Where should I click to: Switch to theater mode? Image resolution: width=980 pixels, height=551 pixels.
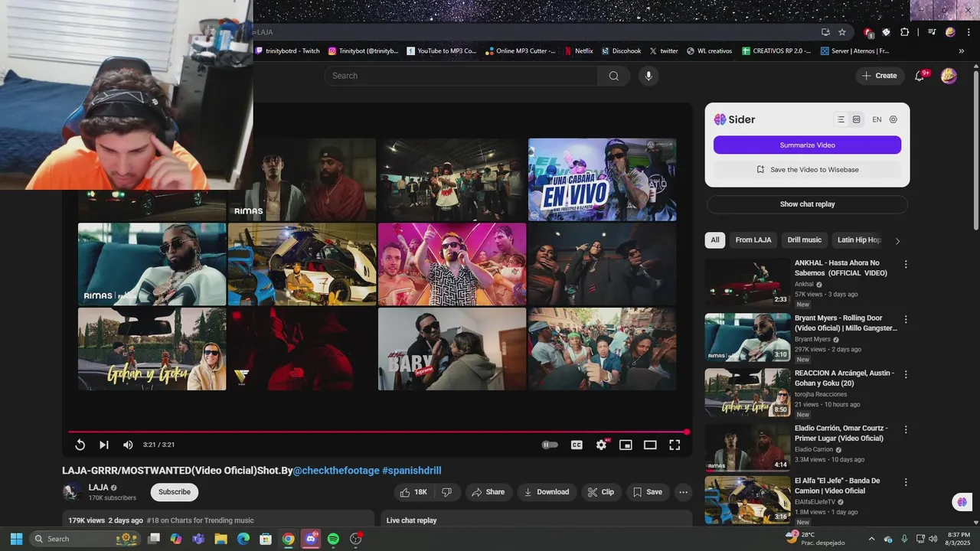(650, 445)
